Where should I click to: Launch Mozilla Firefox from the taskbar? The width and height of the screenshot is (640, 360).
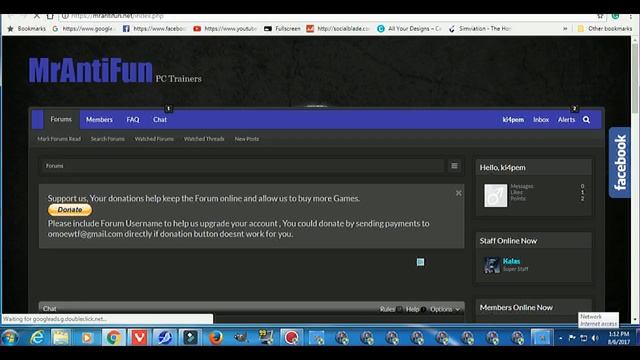(216, 338)
